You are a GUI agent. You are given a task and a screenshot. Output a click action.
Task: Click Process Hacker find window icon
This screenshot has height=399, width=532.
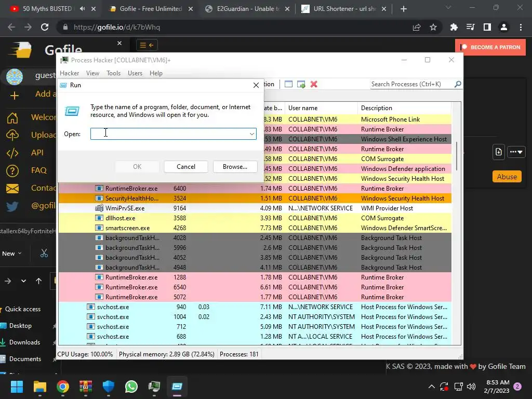coord(288,84)
